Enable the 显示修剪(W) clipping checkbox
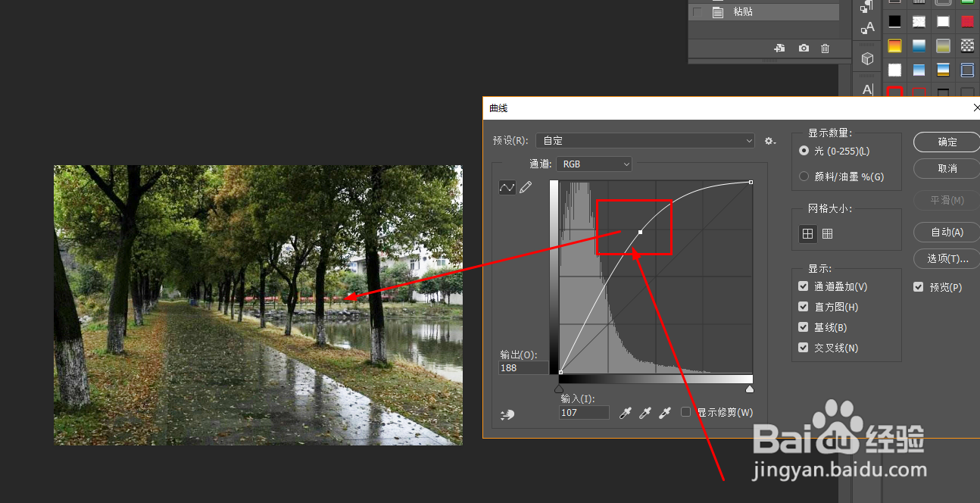The height and width of the screenshot is (503, 980). coord(686,412)
